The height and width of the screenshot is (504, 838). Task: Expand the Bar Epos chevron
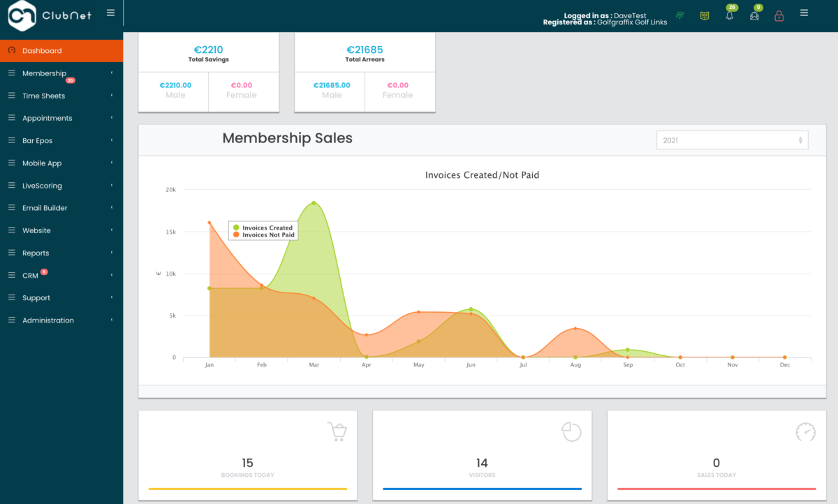(112, 140)
